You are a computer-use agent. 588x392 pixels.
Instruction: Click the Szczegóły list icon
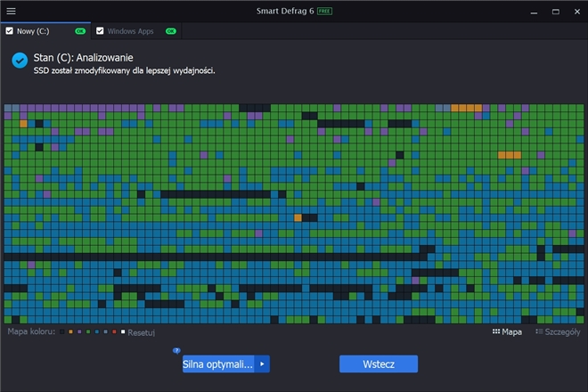click(539, 331)
